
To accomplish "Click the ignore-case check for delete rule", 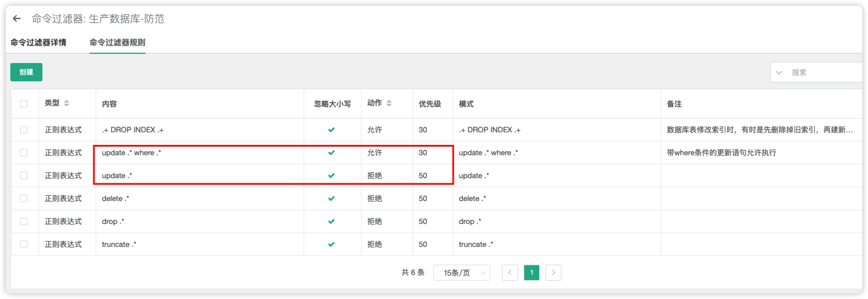I will 332,198.
